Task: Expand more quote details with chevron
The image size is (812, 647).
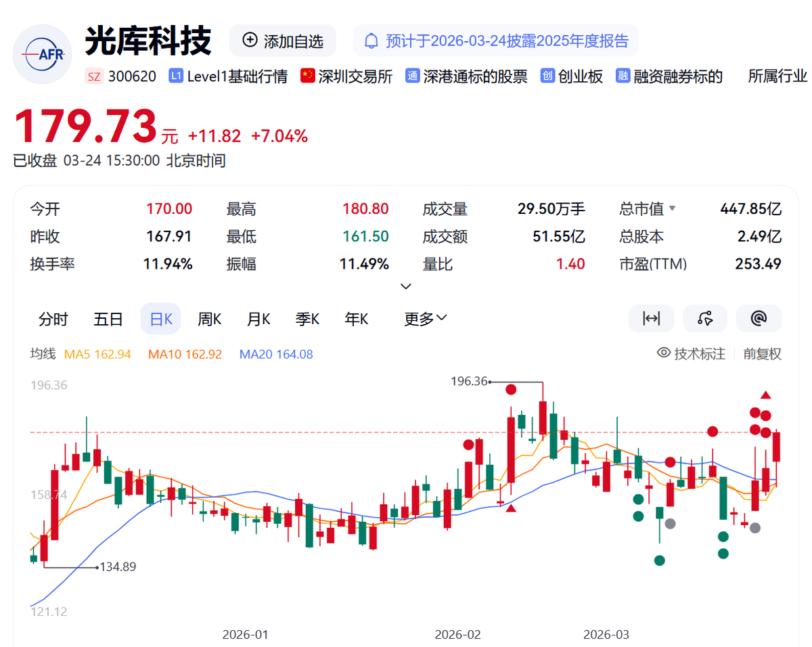Action: click(x=406, y=286)
